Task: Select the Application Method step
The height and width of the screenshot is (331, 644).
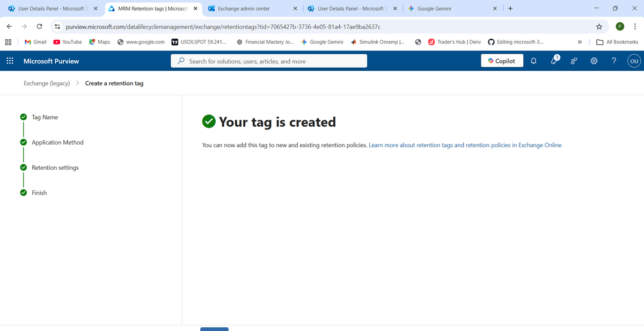Action: (x=57, y=142)
